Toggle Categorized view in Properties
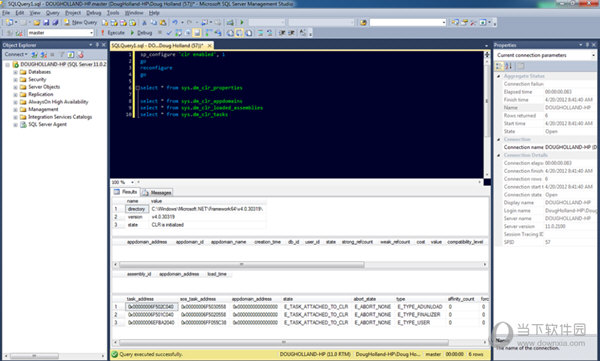 pos(499,66)
